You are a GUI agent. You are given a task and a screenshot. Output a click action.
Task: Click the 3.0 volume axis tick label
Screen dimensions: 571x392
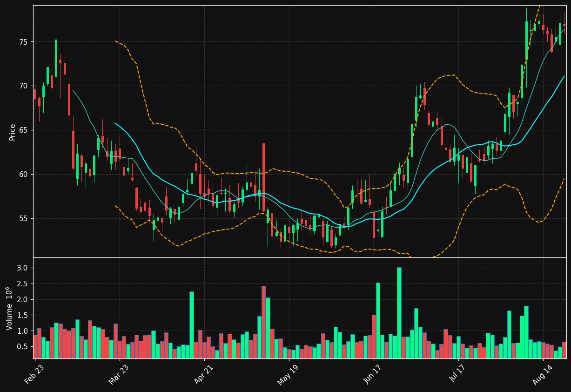tap(23, 268)
